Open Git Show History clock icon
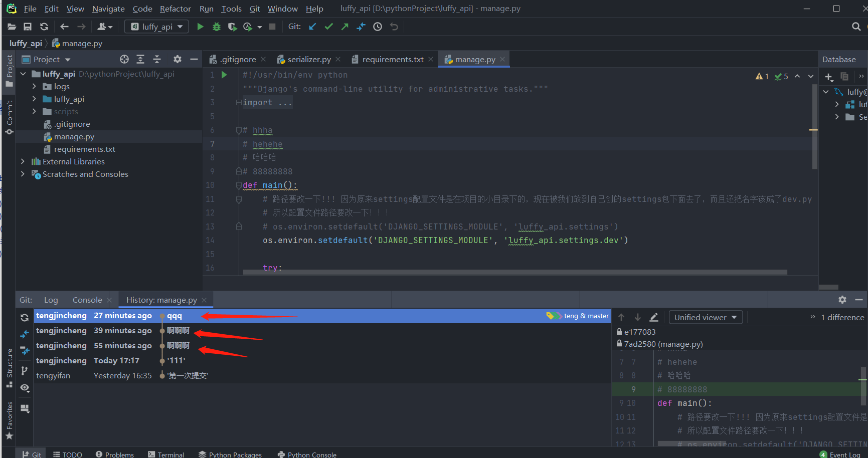This screenshot has width=868, height=458. (378, 27)
